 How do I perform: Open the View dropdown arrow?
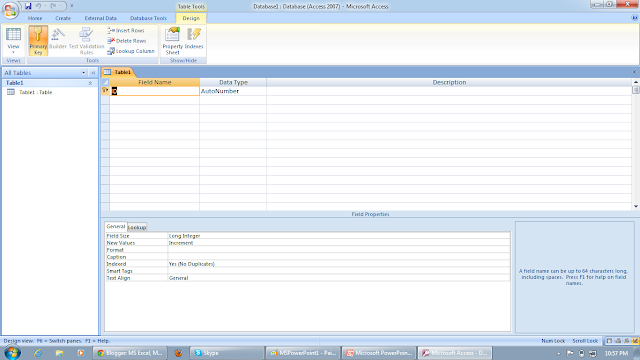coord(13,52)
